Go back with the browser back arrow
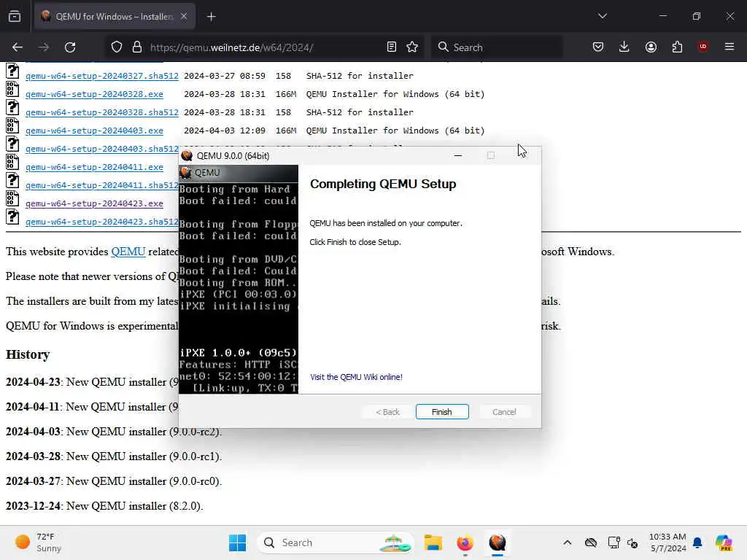The width and height of the screenshot is (747, 560). tap(18, 47)
